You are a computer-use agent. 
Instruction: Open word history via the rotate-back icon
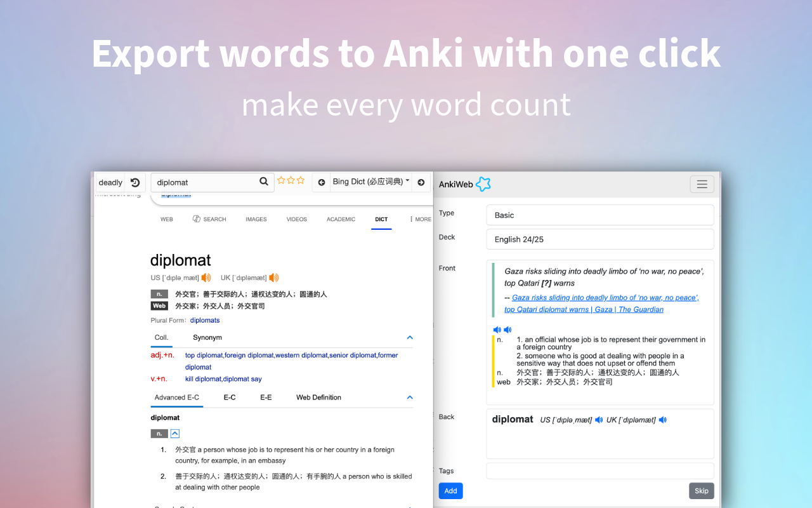tap(136, 182)
